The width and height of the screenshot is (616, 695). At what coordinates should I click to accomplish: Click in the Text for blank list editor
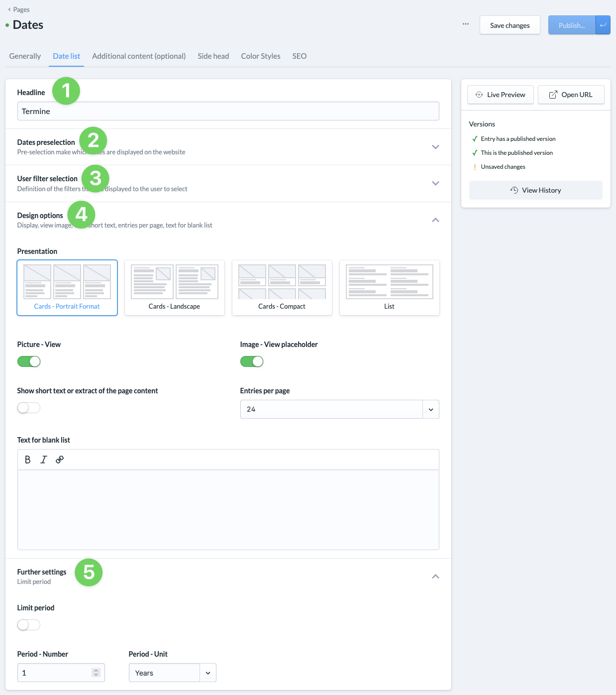228,510
